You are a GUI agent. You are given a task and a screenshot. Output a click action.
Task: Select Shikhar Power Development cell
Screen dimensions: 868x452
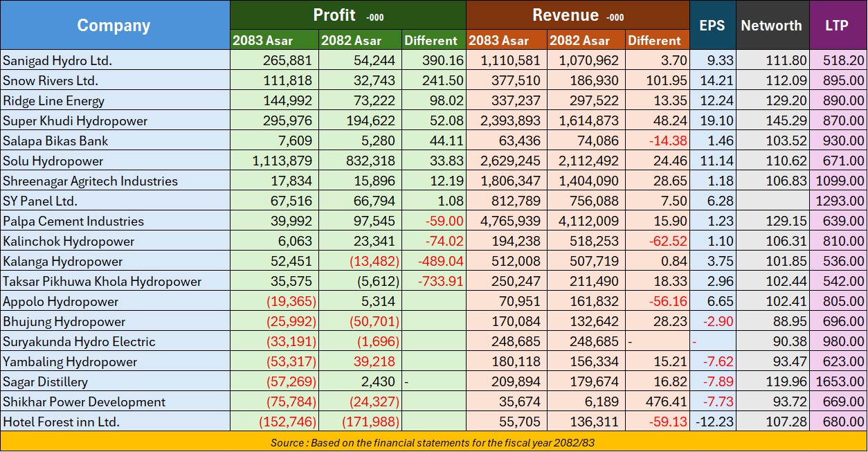[115, 401]
